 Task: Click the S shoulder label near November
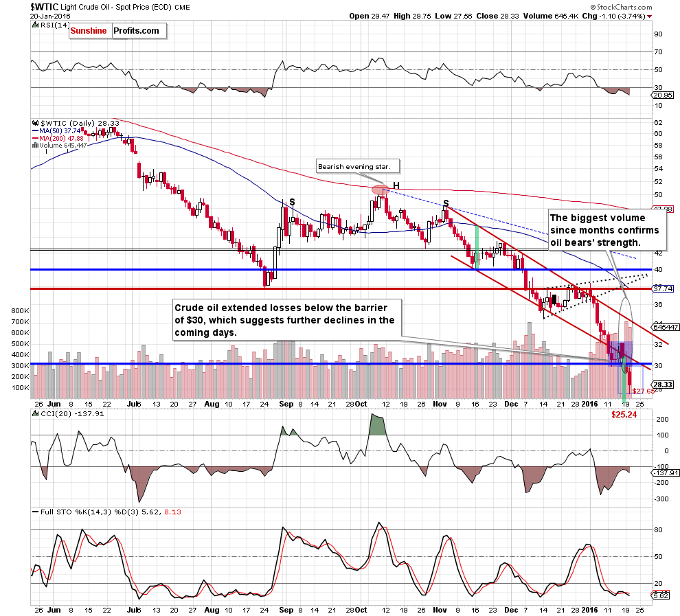point(446,203)
